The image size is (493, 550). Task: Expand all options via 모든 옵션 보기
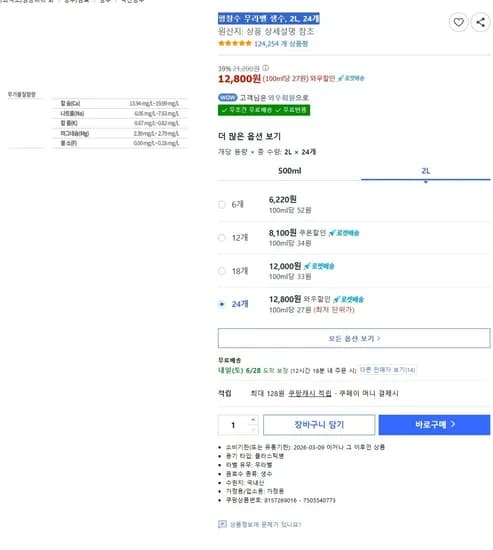pyautogui.click(x=354, y=338)
